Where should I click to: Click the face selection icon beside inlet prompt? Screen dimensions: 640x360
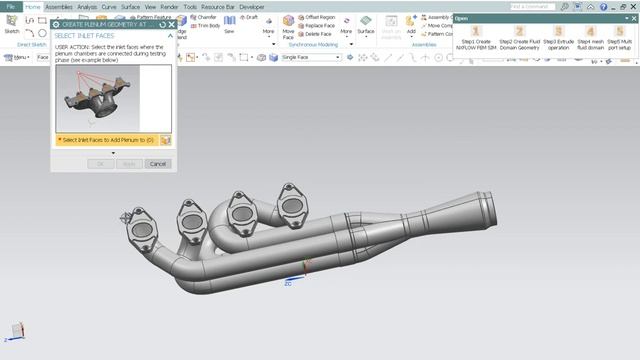[x=165, y=140]
